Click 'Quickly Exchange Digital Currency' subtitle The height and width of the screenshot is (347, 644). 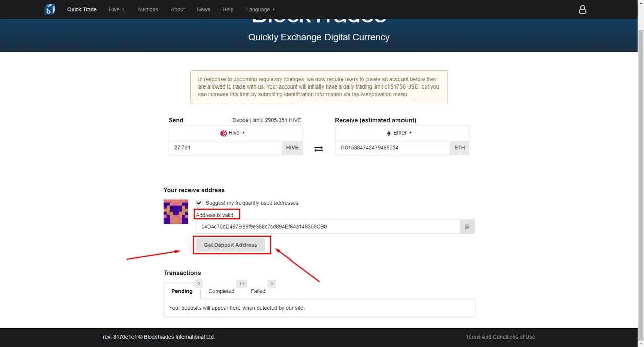(x=319, y=37)
